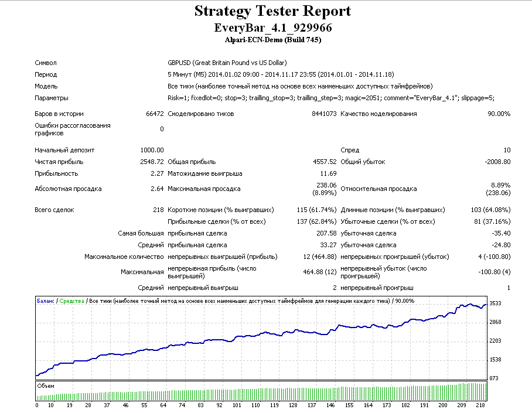
Task: Select the bars in history value "66472"
Action: (x=155, y=114)
